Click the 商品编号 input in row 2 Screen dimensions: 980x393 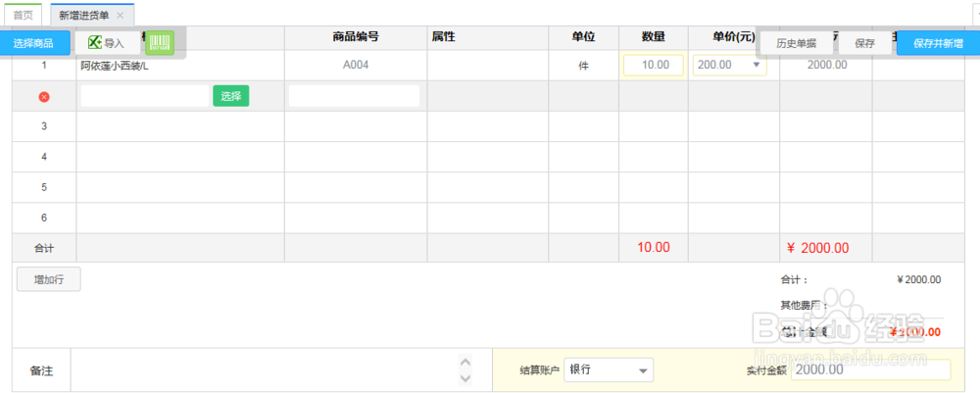pyautogui.click(x=354, y=96)
